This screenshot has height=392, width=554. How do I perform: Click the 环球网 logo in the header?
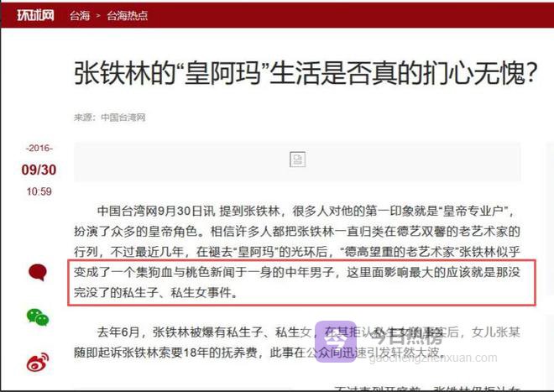pyautogui.click(x=35, y=15)
